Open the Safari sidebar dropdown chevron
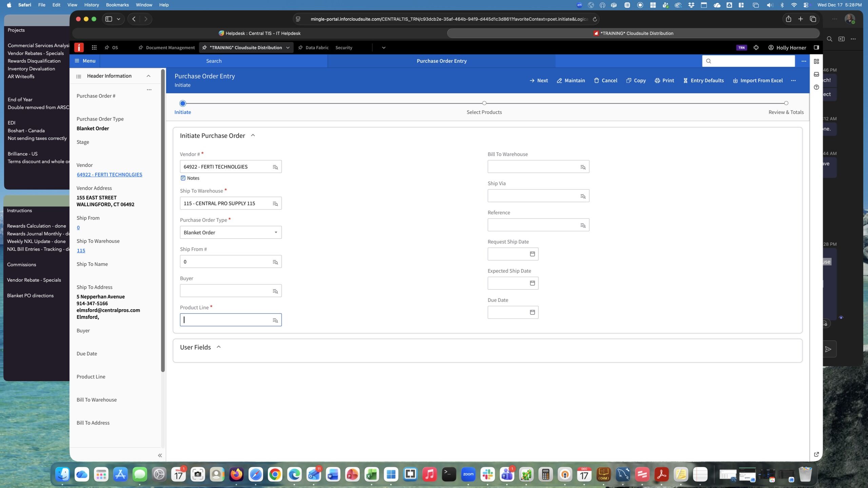This screenshot has height=488, width=868. [x=118, y=19]
